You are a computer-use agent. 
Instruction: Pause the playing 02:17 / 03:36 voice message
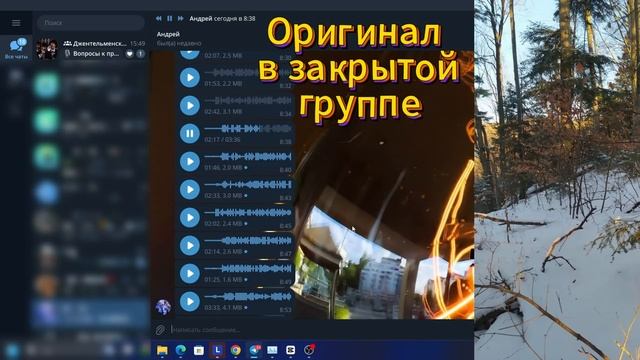190,133
